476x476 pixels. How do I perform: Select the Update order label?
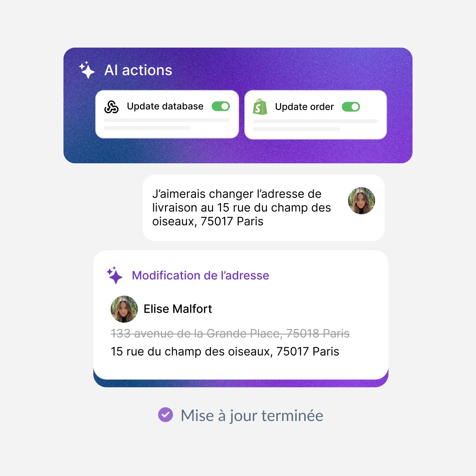click(x=304, y=107)
